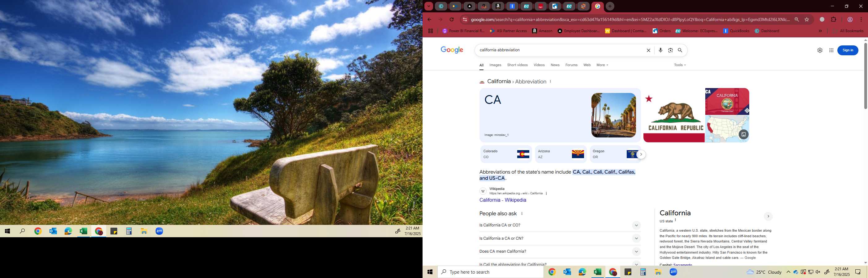Open the ASI Partner Access bookmark
The image size is (868, 278).
[508, 31]
